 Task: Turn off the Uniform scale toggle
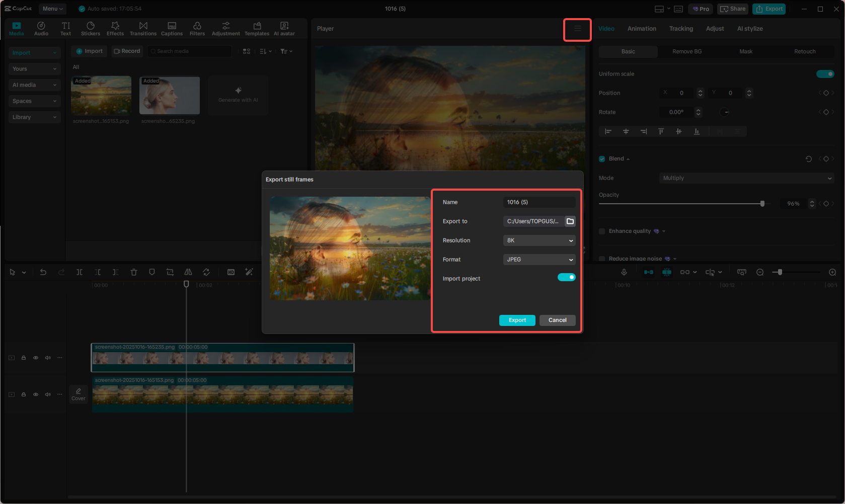coord(825,74)
